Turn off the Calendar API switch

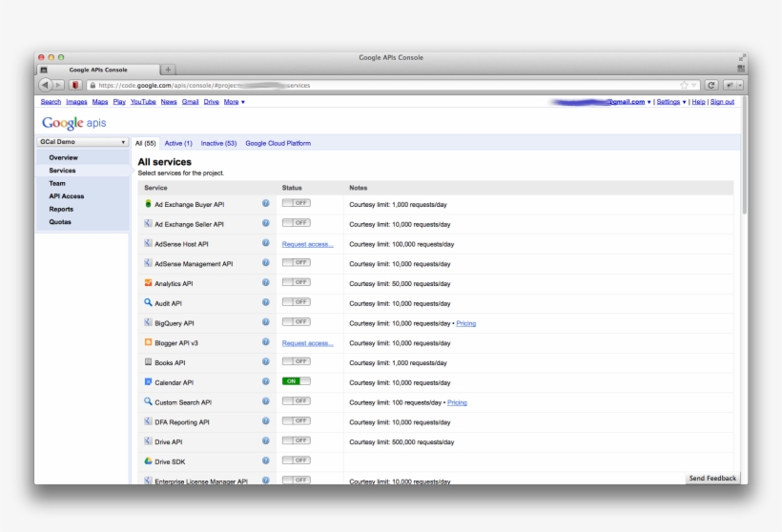(x=297, y=381)
